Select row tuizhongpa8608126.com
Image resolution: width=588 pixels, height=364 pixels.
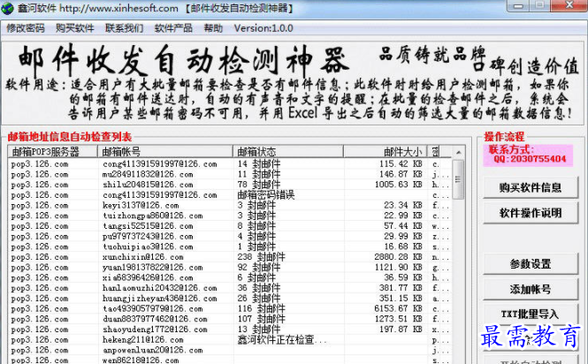coord(230,216)
